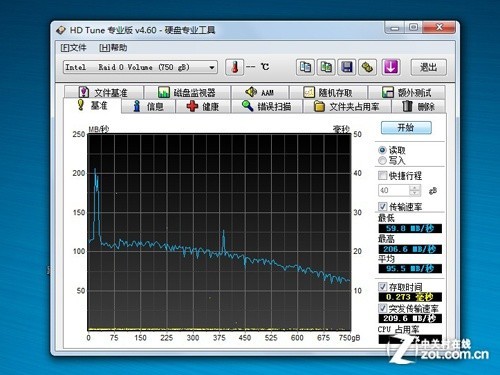Click the average speed value 95.5 MB/秒

(x=410, y=269)
